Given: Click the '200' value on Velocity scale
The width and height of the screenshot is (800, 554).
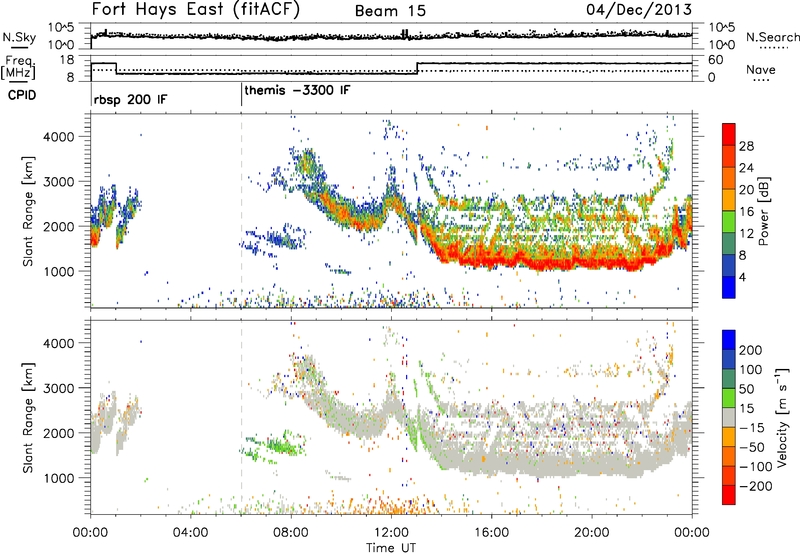Looking at the screenshot, I should click(x=750, y=350).
